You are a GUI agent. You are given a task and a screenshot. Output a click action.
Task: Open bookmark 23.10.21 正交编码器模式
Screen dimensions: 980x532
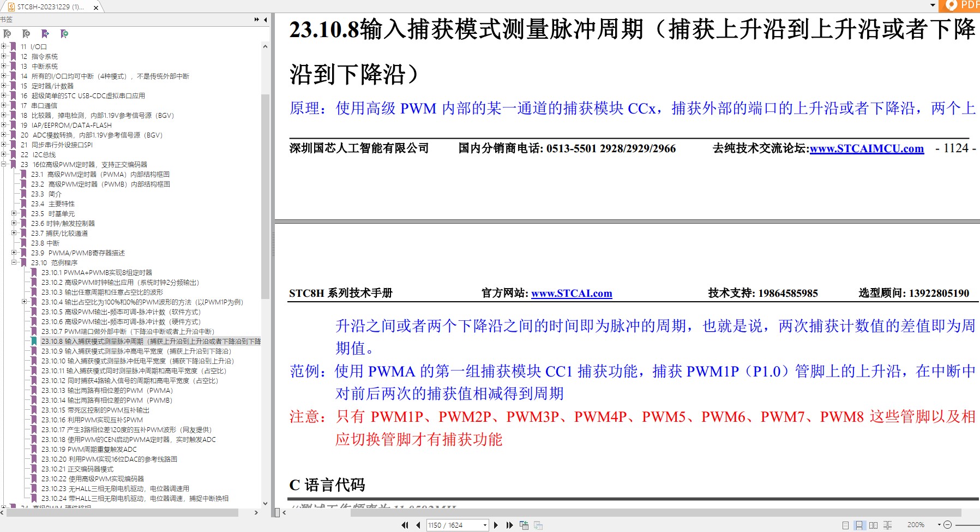77,469
